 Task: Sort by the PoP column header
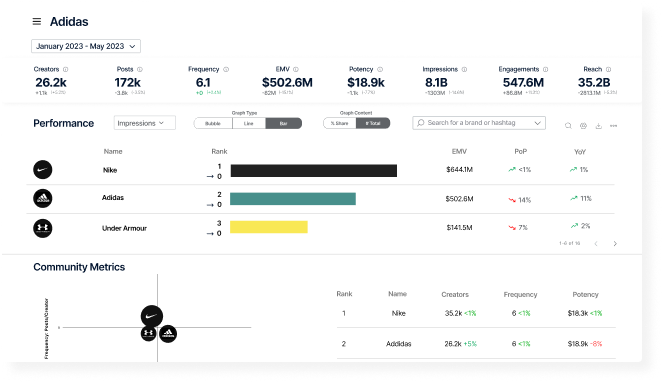[x=521, y=151]
